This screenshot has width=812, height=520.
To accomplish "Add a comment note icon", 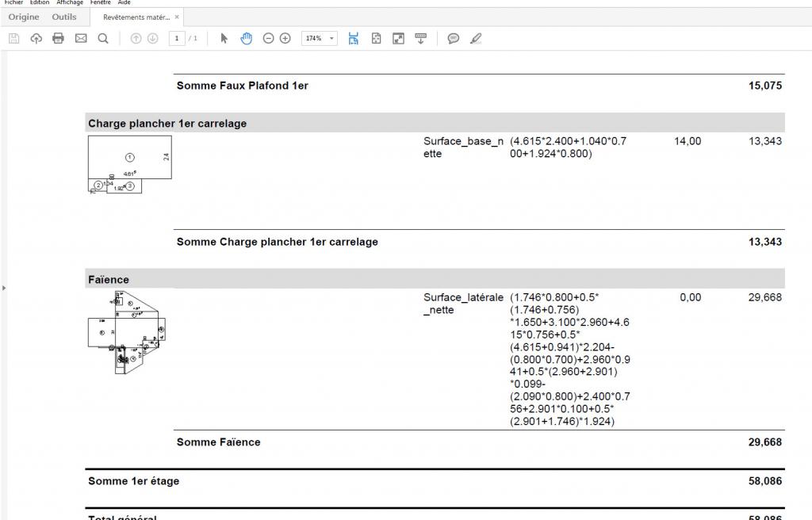I will tap(453, 38).
